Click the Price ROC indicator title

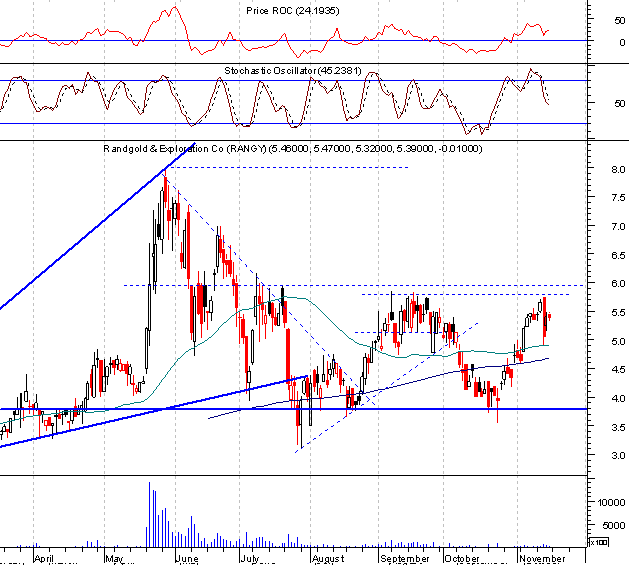click(292, 11)
